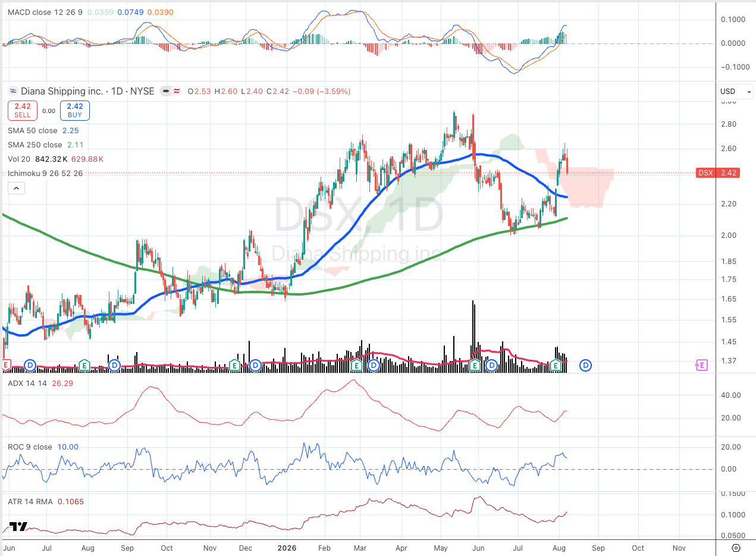Image resolution: width=756 pixels, height=556 pixels.
Task: Click the spread value 0.00 between Sell and Buy
Action: coord(49,111)
